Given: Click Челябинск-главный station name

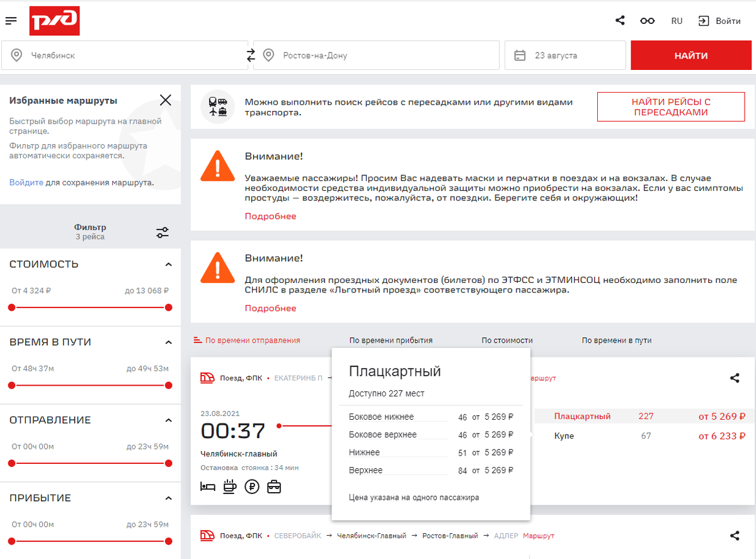Looking at the screenshot, I should click(239, 454).
